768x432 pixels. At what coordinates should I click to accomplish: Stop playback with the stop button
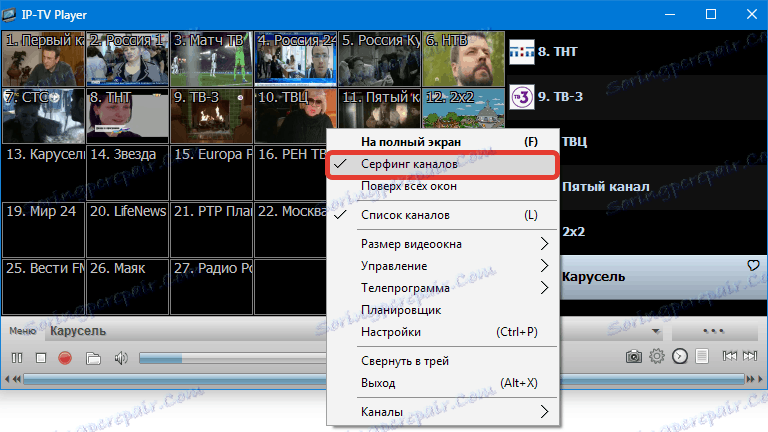click(41, 358)
